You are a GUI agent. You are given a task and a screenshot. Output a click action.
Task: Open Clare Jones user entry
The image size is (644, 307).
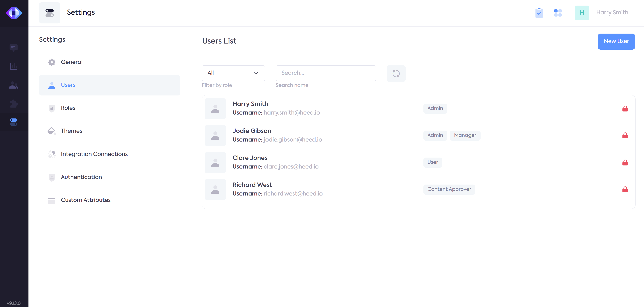(250, 158)
